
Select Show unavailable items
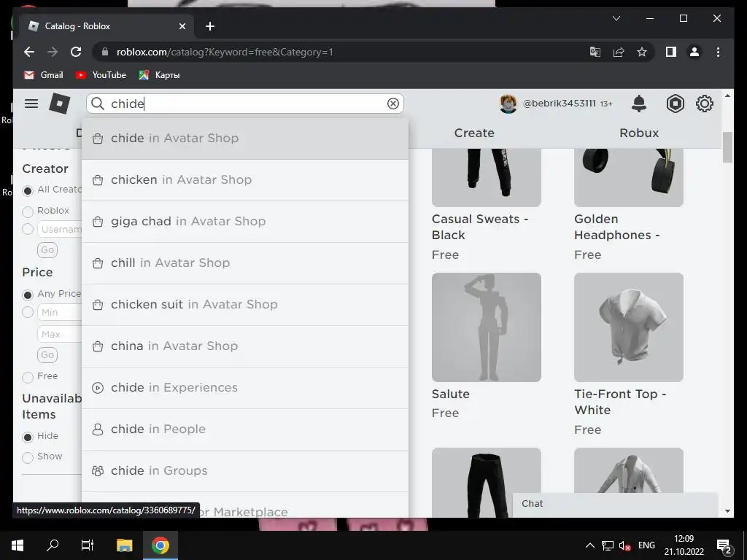point(28,458)
